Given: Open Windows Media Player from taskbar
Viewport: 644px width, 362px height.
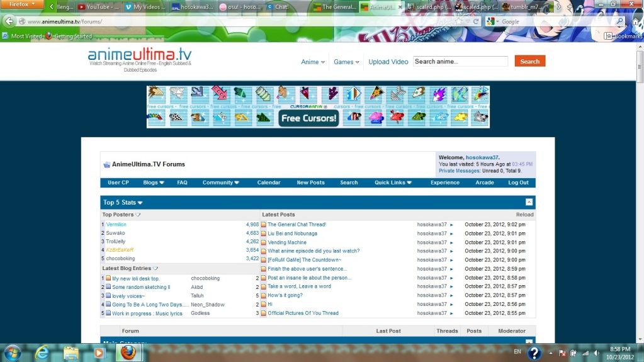Looking at the screenshot, I should coord(99,352).
